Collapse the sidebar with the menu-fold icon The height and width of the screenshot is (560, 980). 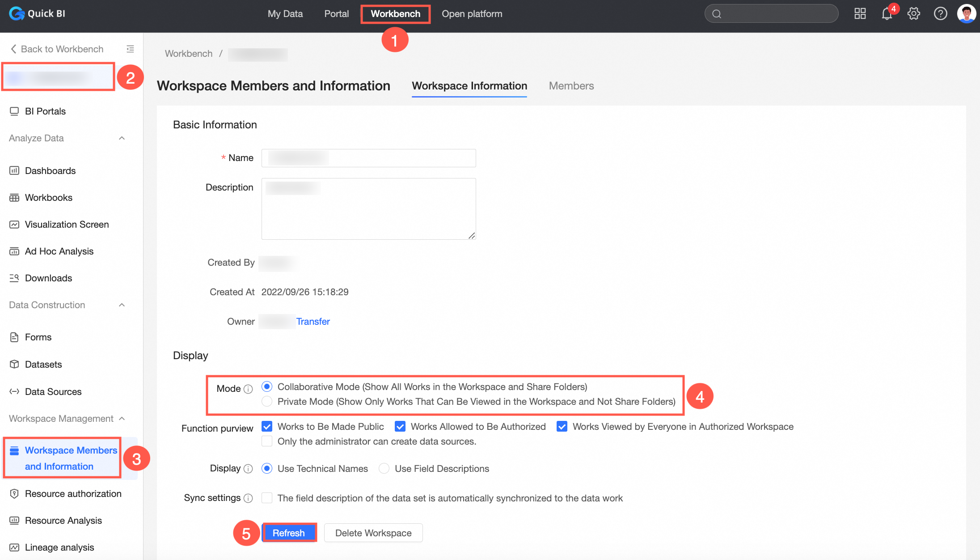point(130,49)
